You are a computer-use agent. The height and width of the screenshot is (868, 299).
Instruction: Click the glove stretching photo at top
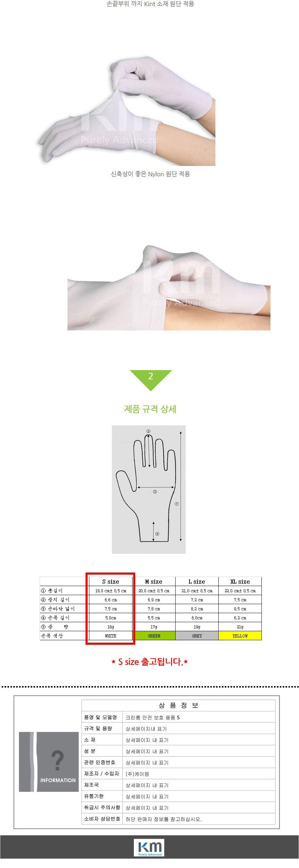point(127,111)
